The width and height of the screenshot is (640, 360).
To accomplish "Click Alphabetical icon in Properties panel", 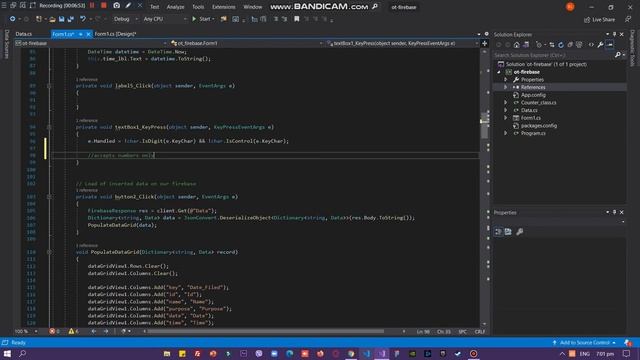I will (508, 231).
